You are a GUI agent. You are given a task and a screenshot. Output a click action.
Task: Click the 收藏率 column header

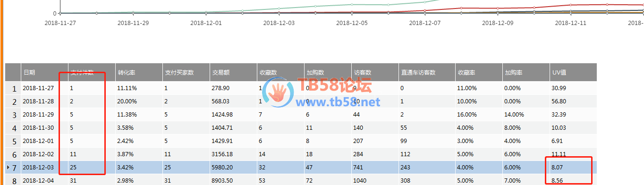coord(479,72)
